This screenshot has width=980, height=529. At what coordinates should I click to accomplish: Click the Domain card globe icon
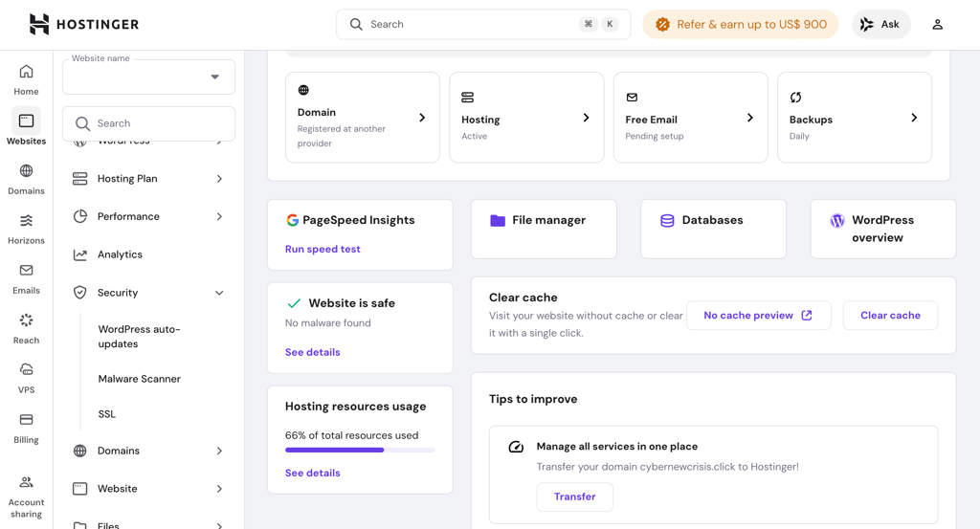tap(303, 90)
